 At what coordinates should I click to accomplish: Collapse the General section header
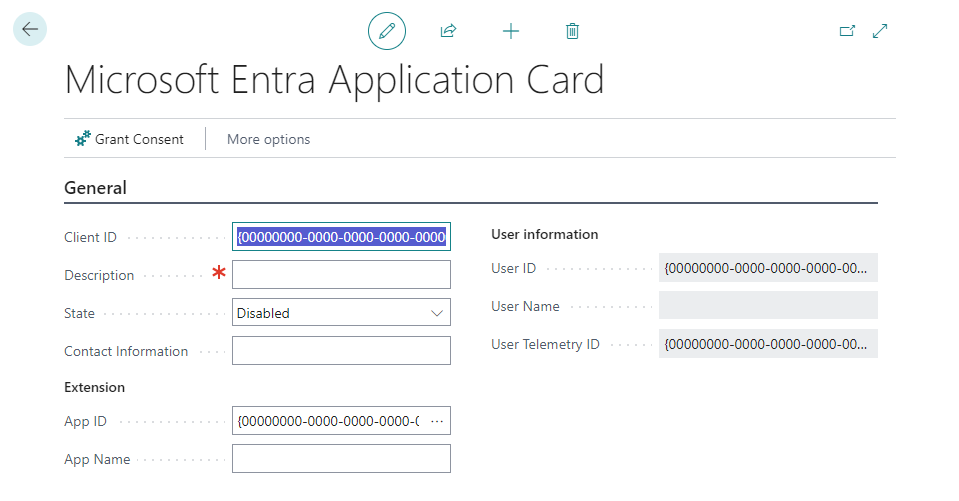coord(95,188)
